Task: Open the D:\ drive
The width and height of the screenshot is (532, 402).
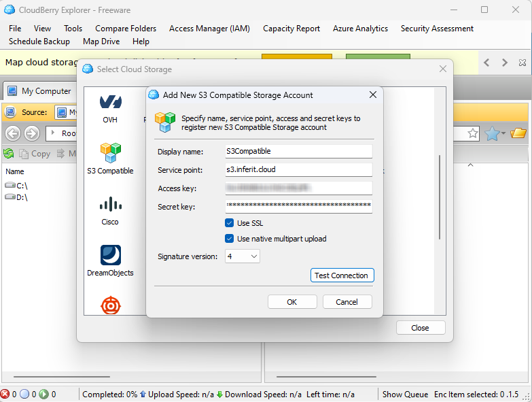Action: coord(16,197)
